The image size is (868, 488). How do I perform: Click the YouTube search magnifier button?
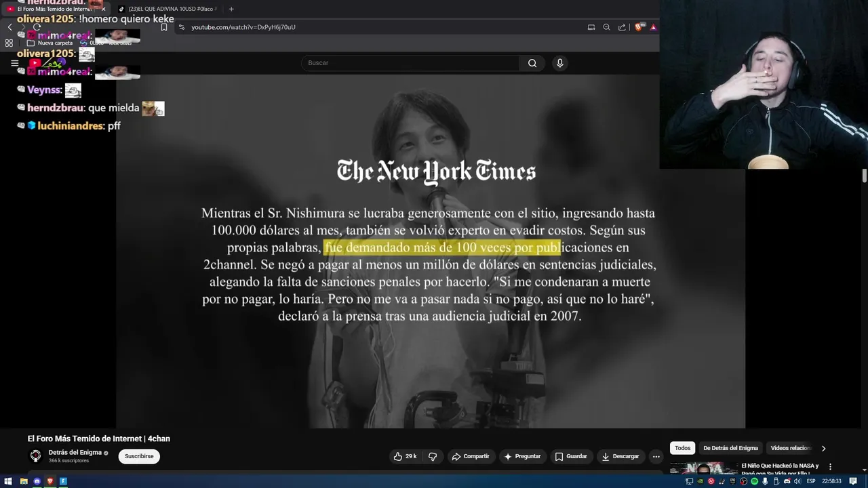(532, 63)
